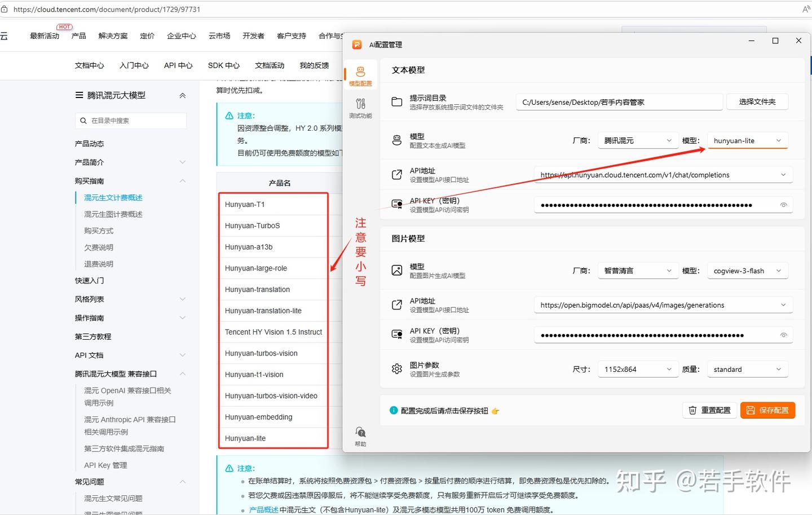Show the text model API key

click(x=783, y=205)
